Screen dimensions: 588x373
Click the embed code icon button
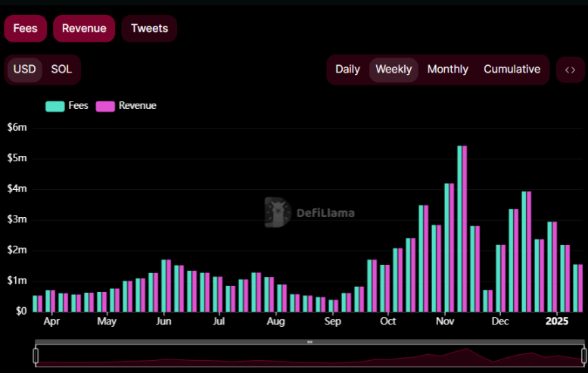pyautogui.click(x=570, y=70)
